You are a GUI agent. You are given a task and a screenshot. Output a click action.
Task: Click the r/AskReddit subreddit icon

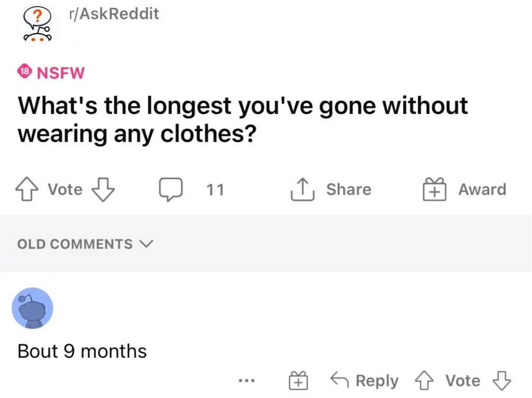37,24
